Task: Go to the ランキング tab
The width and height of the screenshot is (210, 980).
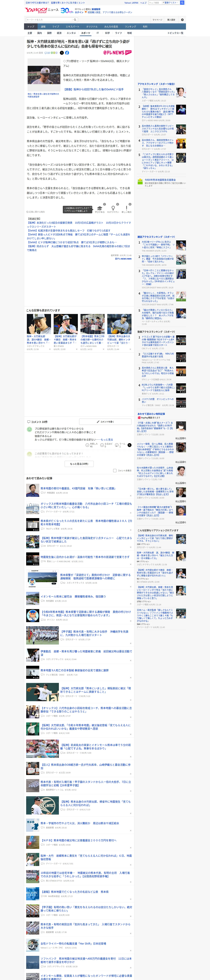Action: pos(130,27)
